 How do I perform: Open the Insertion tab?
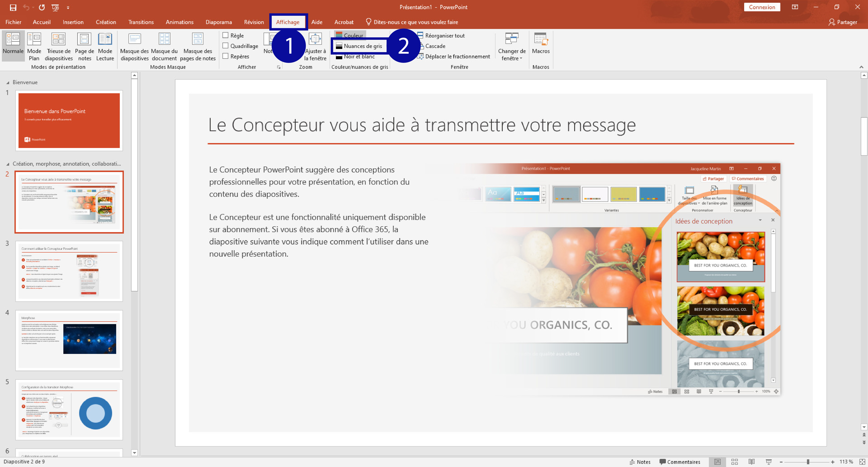tap(73, 22)
